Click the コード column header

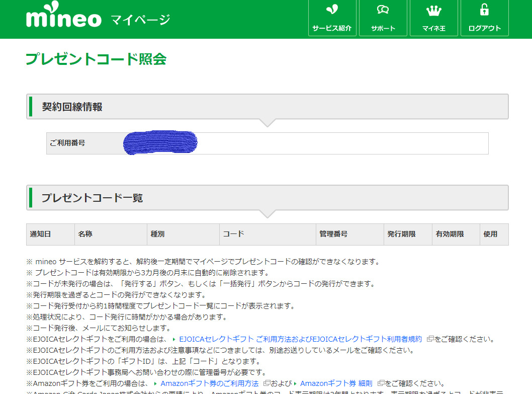pos(233,234)
